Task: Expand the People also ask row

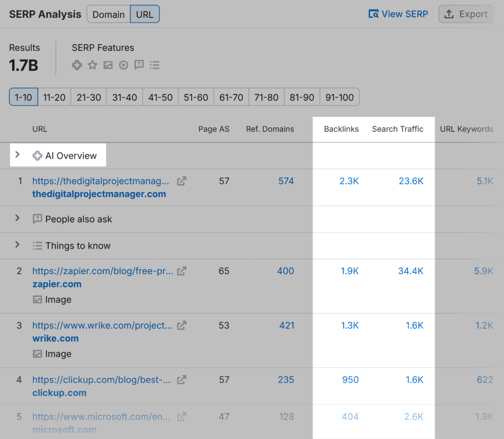Action: pos(17,218)
